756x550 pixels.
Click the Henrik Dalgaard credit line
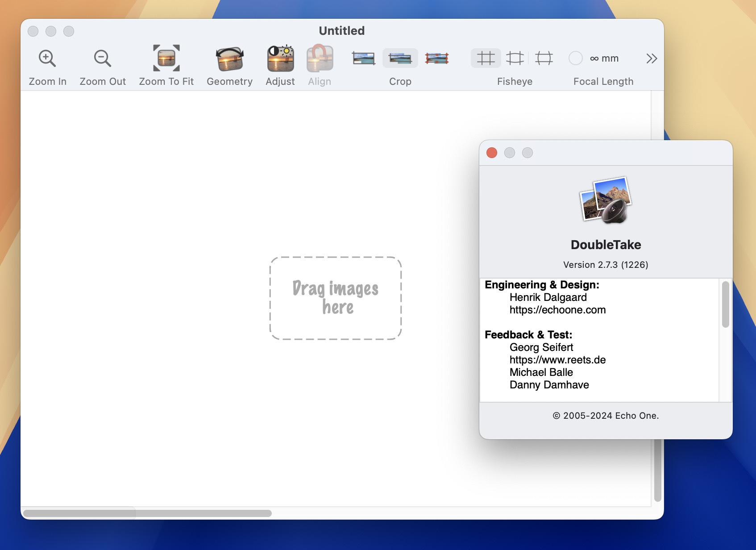(548, 297)
